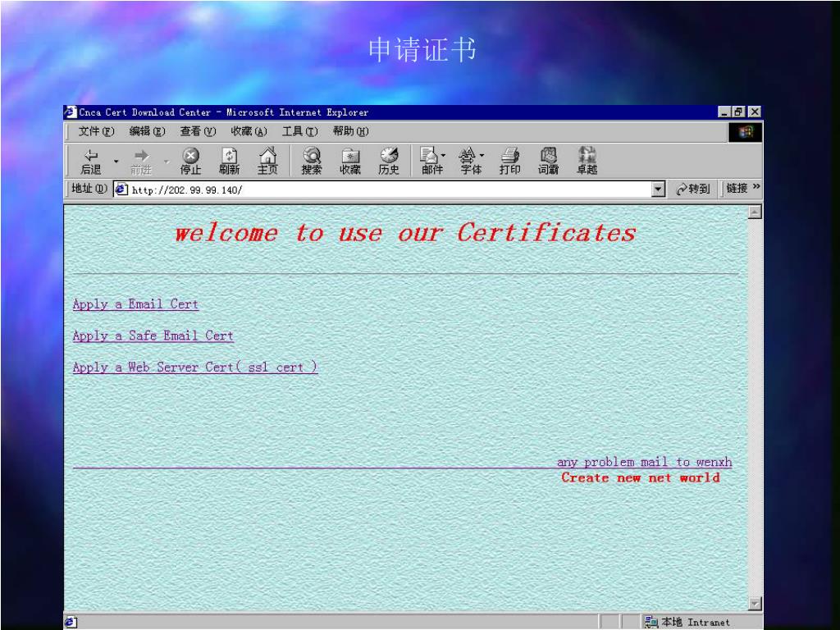The width and height of the screenshot is (840, 630).
Task: Open the View (查看) menu
Action: pos(198,131)
